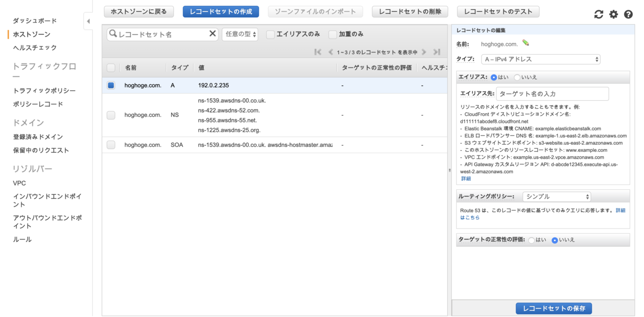Click the green pencil edit-name icon
This screenshot has width=644, height=317.
pyautogui.click(x=525, y=43)
